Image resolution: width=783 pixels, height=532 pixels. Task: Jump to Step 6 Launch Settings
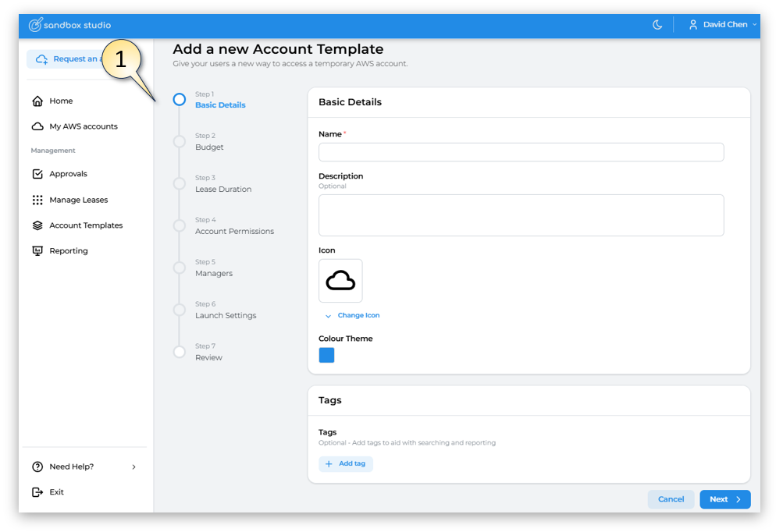click(x=226, y=316)
